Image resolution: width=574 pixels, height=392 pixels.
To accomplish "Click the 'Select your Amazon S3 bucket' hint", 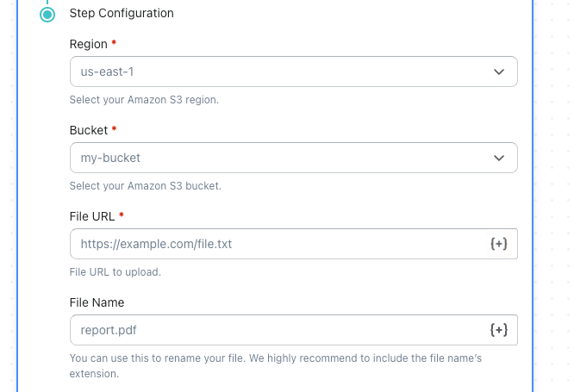I will click(145, 186).
